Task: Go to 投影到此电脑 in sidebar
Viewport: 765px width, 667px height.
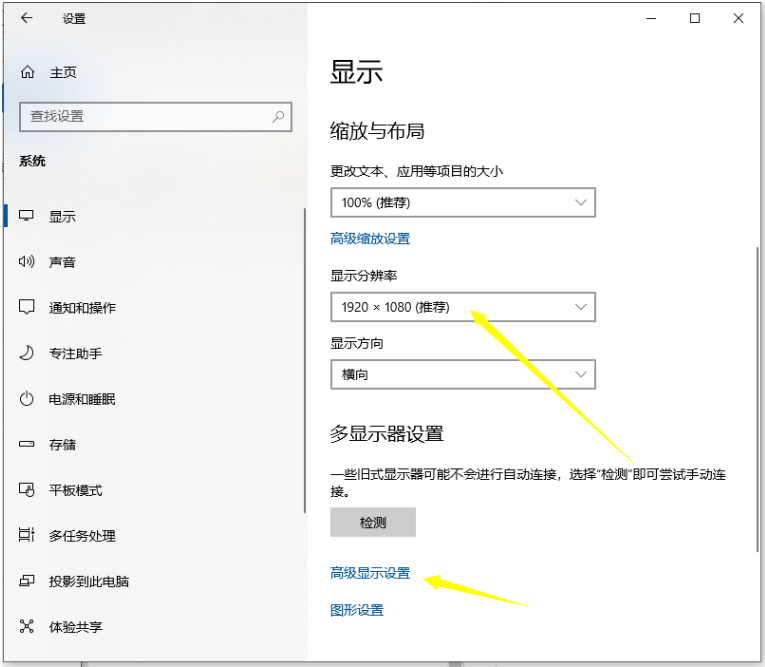Action: coord(89,581)
